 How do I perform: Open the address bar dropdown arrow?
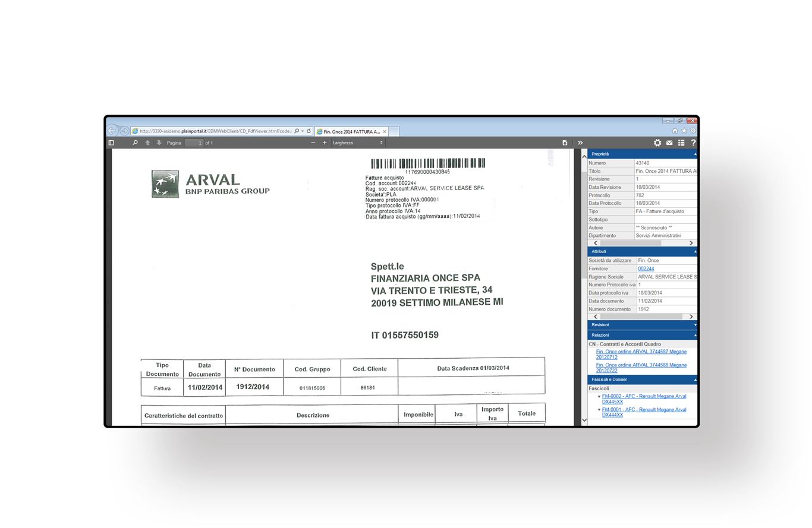tap(303, 131)
